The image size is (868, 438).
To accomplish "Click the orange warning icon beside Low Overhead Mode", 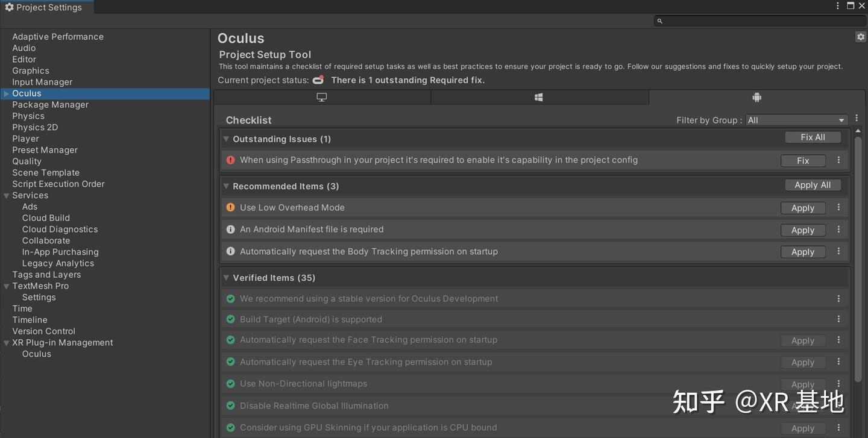I will [x=230, y=207].
